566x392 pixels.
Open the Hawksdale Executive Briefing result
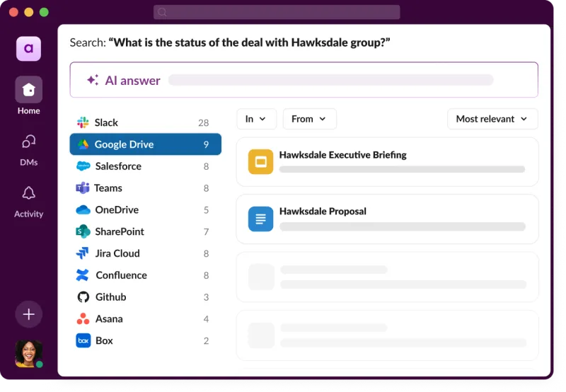coord(387,162)
